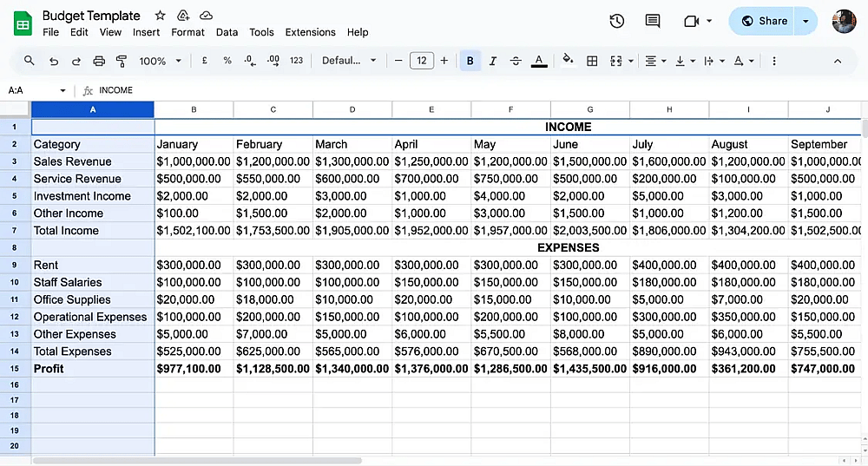Screen dimensions: 868x466
Task: Toggle italic formatting
Action: [493, 61]
